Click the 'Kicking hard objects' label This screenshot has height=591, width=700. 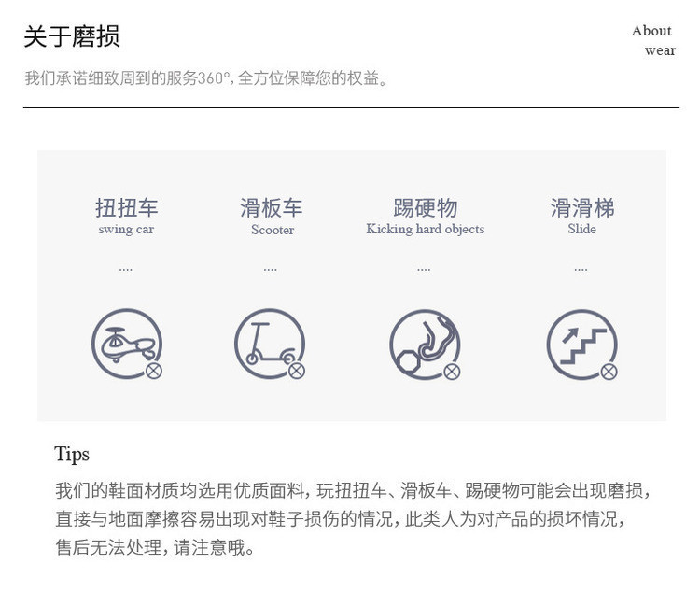click(x=426, y=229)
